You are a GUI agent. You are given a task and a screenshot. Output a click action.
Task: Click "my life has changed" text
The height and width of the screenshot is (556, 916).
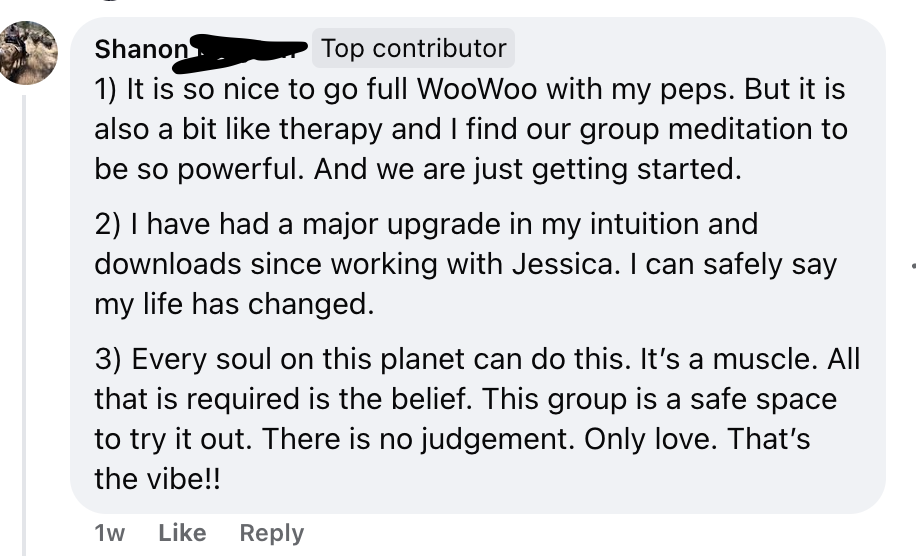tap(234, 304)
